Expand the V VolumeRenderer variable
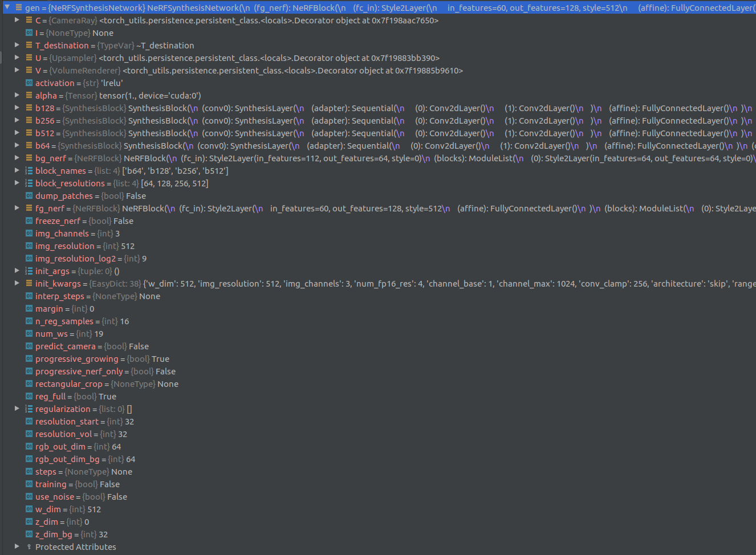The height and width of the screenshot is (555, 756). 17,70
